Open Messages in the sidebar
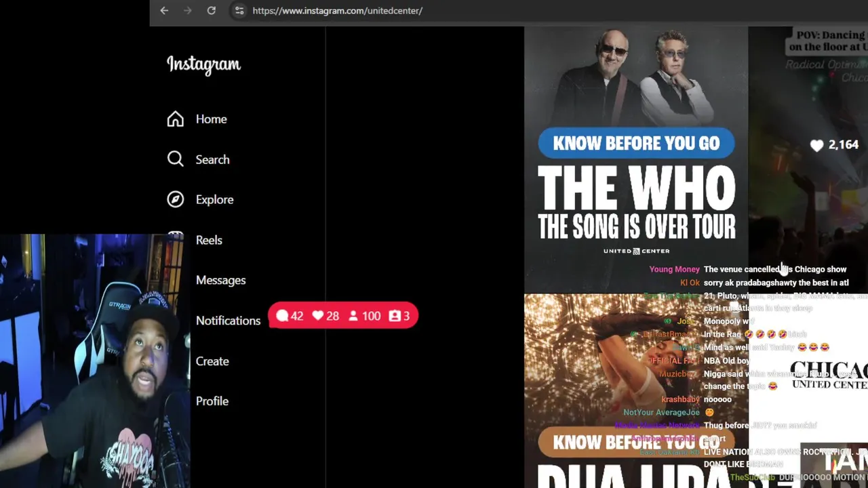This screenshot has width=868, height=488. coord(220,280)
